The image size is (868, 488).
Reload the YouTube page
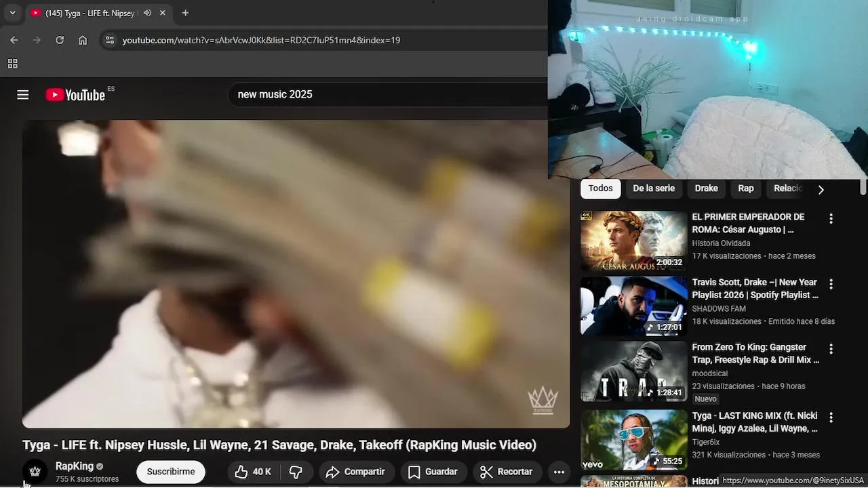point(60,40)
